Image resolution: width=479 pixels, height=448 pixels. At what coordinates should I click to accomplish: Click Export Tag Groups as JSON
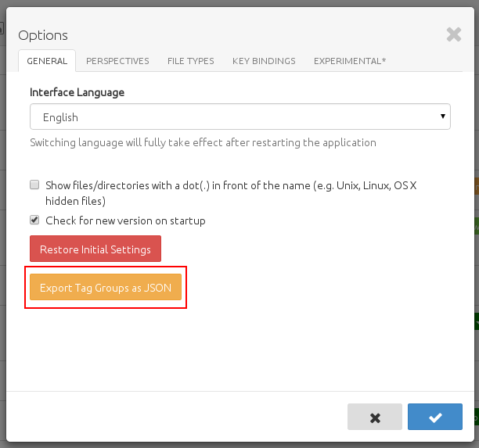[106, 287]
